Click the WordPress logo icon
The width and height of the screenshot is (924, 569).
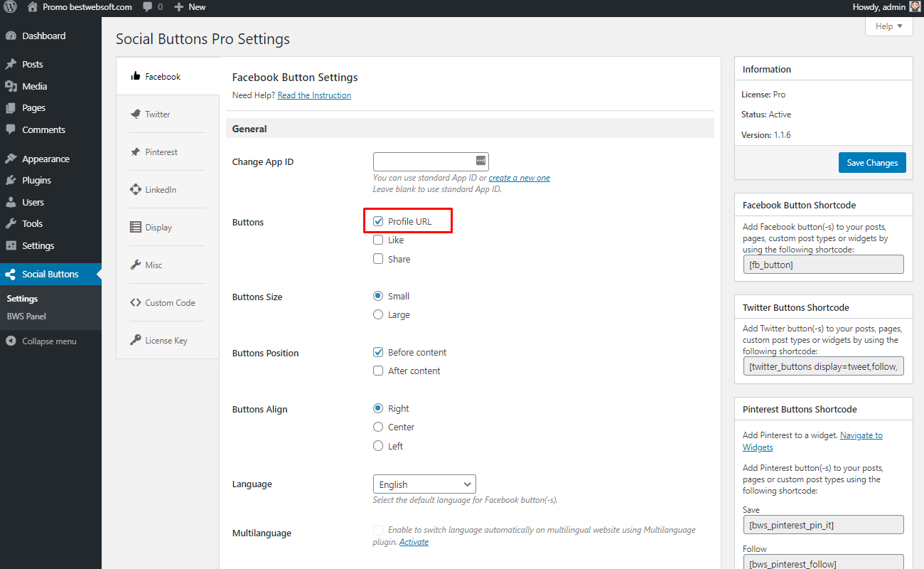point(10,6)
